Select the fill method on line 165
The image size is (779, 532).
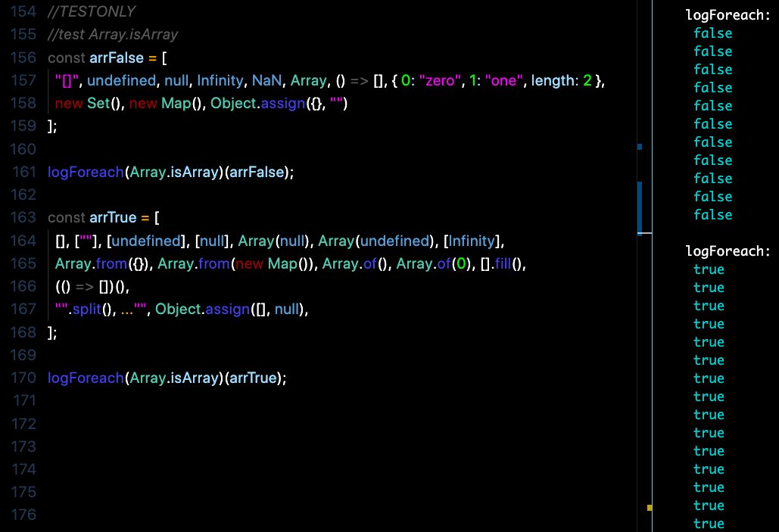point(503,263)
